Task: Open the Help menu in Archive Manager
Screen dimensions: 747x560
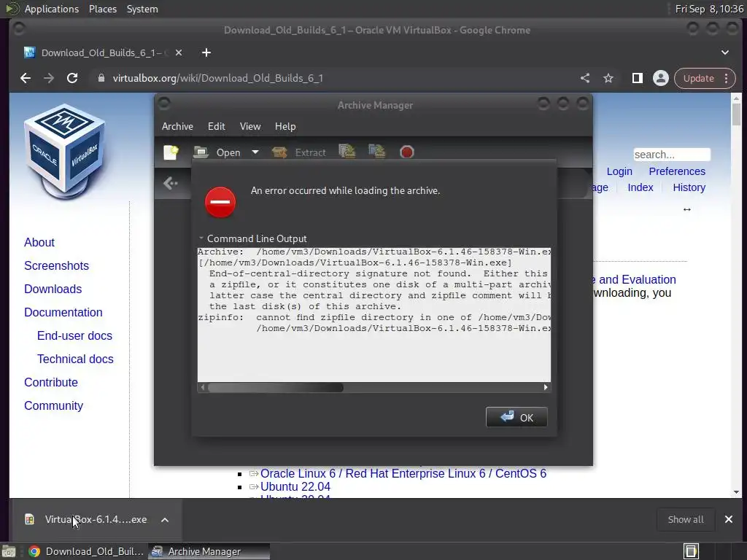Action: pyautogui.click(x=285, y=126)
